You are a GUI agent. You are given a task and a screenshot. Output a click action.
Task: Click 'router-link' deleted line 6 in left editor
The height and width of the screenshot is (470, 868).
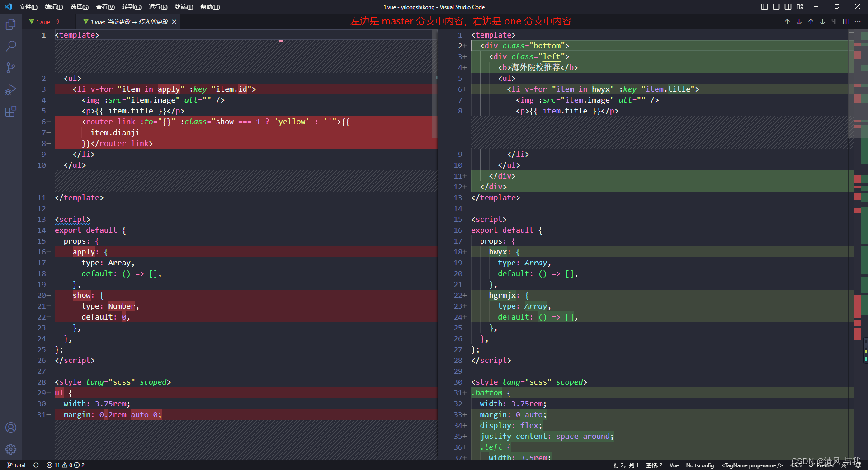coord(246,122)
